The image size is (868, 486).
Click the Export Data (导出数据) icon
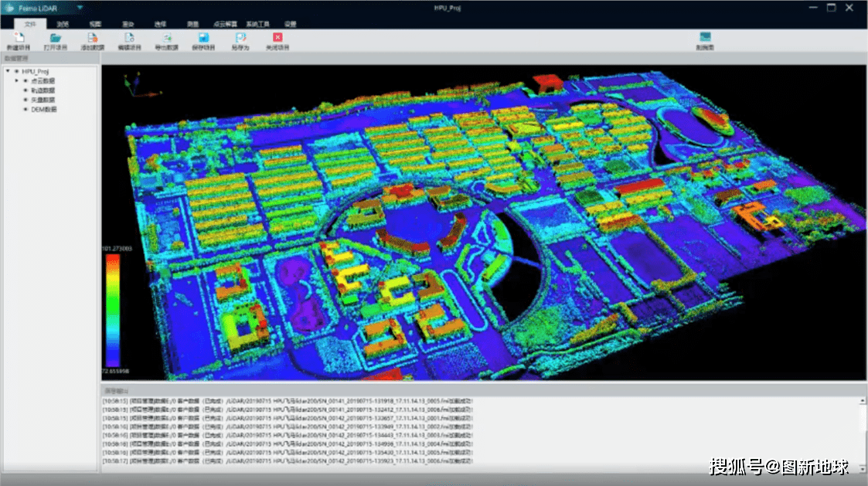pos(166,38)
